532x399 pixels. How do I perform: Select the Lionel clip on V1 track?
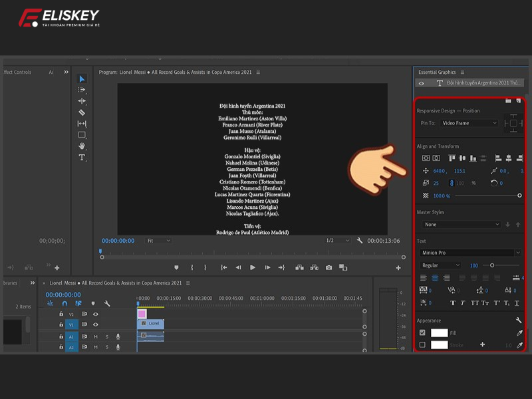151,324
